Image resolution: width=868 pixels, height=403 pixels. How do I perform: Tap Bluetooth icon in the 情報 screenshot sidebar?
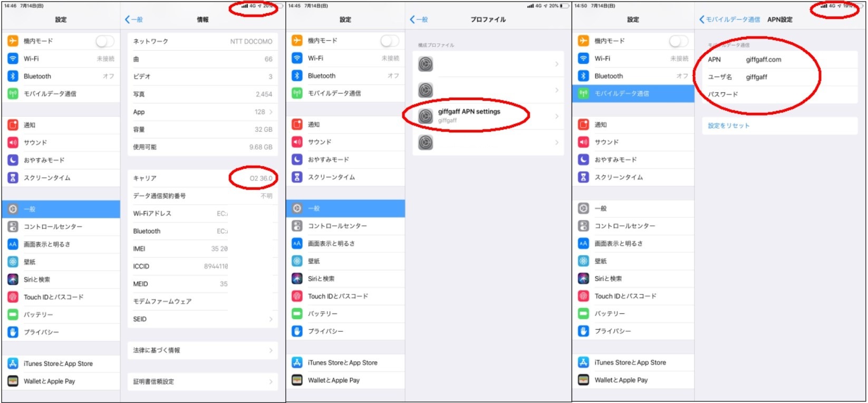tap(13, 76)
